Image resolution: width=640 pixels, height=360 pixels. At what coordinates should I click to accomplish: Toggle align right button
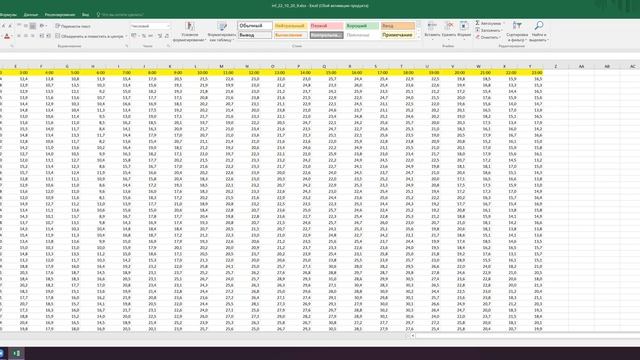pos(32,36)
